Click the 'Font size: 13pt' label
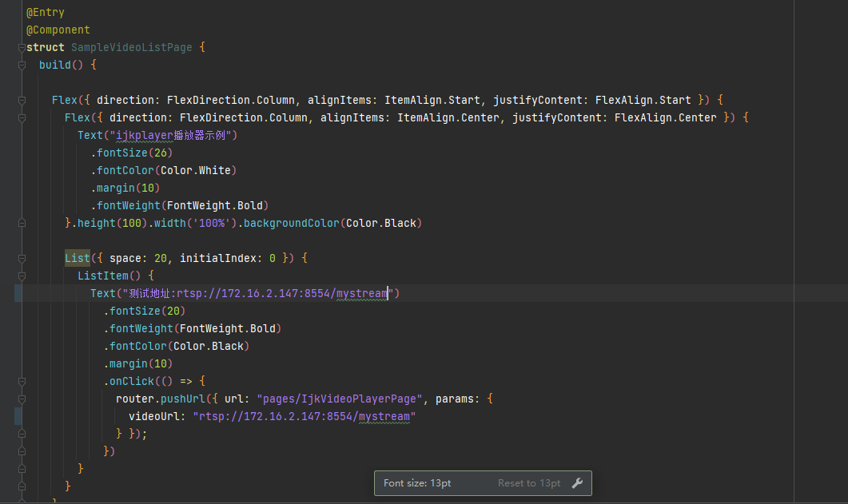The image size is (848, 504). tap(417, 483)
